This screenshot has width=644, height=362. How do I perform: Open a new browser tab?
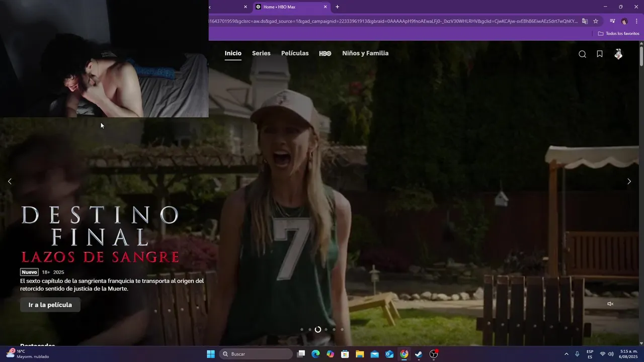(x=337, y=7)
